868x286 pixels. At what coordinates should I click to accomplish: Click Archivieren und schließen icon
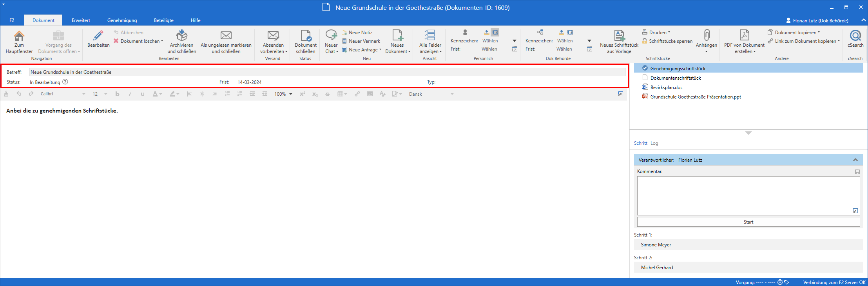(181, 36)
